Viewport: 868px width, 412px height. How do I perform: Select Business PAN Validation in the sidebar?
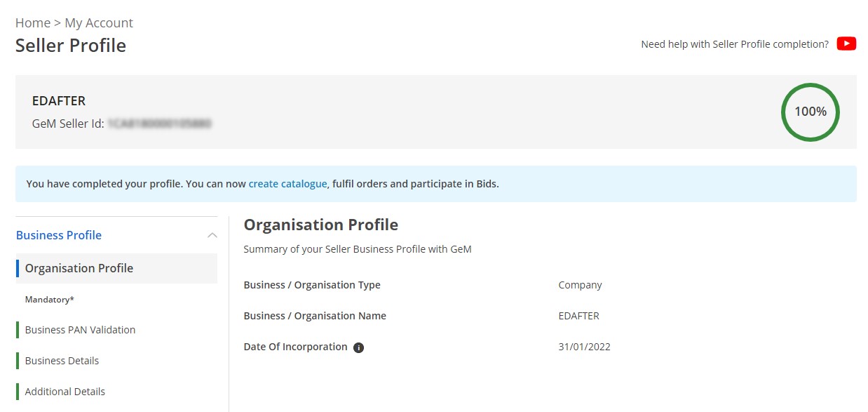pyautogui.click(x=80, y=329)
